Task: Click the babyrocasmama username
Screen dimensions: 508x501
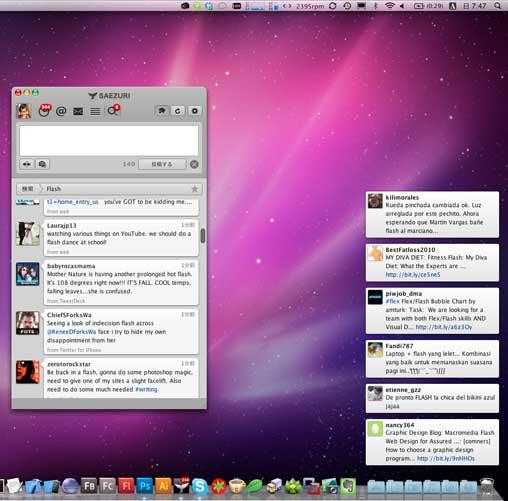Action: 71,266
